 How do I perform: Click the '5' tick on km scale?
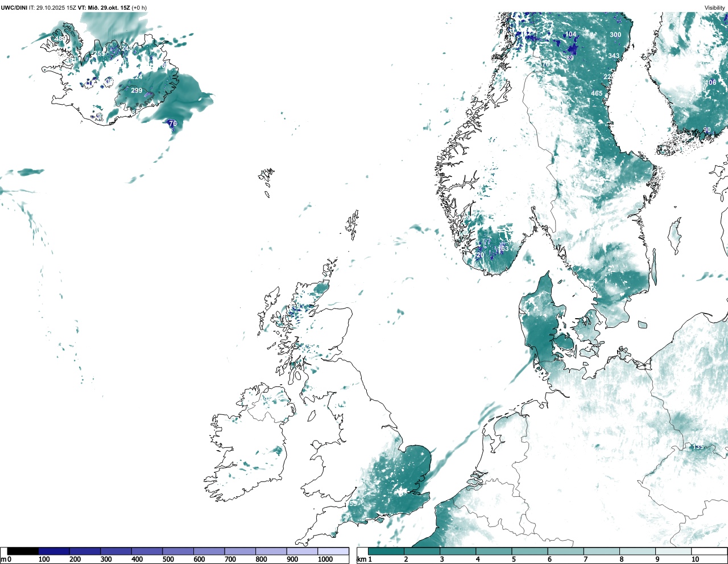pyautogui.click(x=514, y=559)
